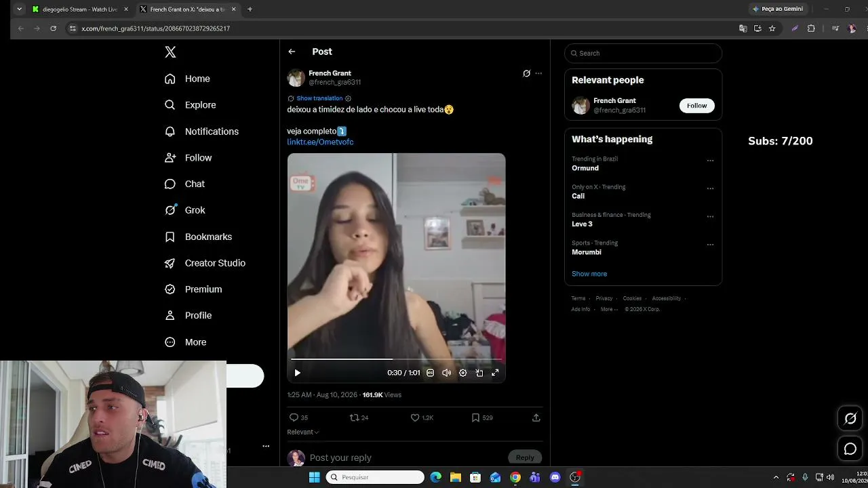This screenshot has width=868, height=488.
Task: Open the linktr.ee/Ometvofc link
Action: (320, 142)
